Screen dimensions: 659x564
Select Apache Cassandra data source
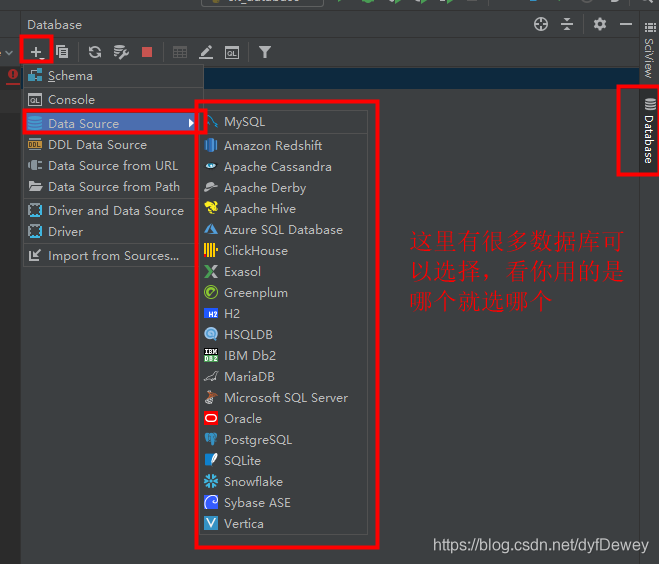tap(285, 166)
